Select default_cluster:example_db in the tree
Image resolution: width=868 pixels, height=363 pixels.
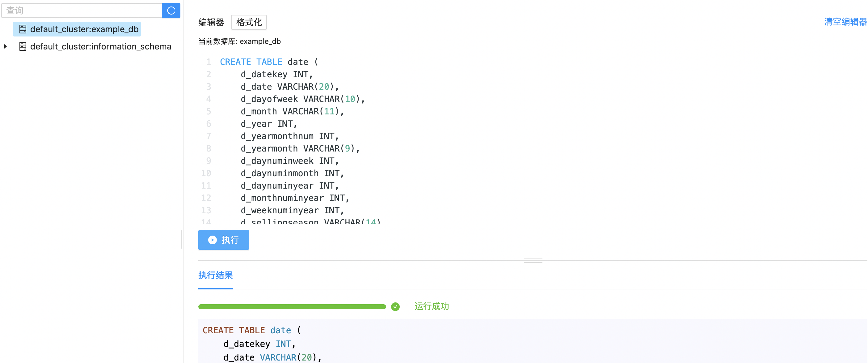(84, 29)
